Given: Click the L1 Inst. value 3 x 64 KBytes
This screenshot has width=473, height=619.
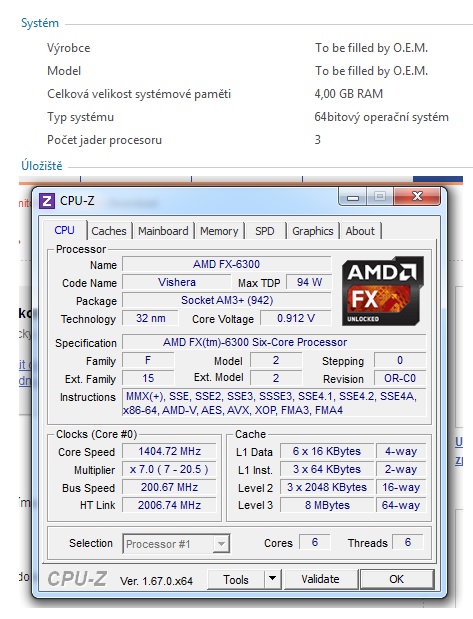Looking at the screenshot, I should pos(327,469).
